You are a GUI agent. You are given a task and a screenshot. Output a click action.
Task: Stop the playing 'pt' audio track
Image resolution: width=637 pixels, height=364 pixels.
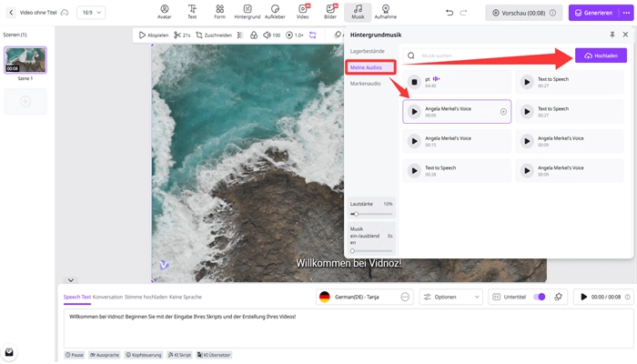click(x=414, y=82)
